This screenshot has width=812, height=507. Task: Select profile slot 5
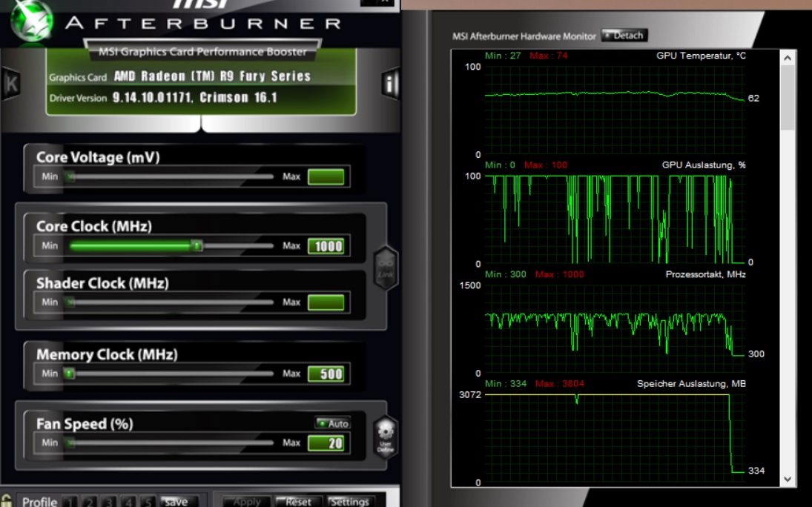click(148, 501)
